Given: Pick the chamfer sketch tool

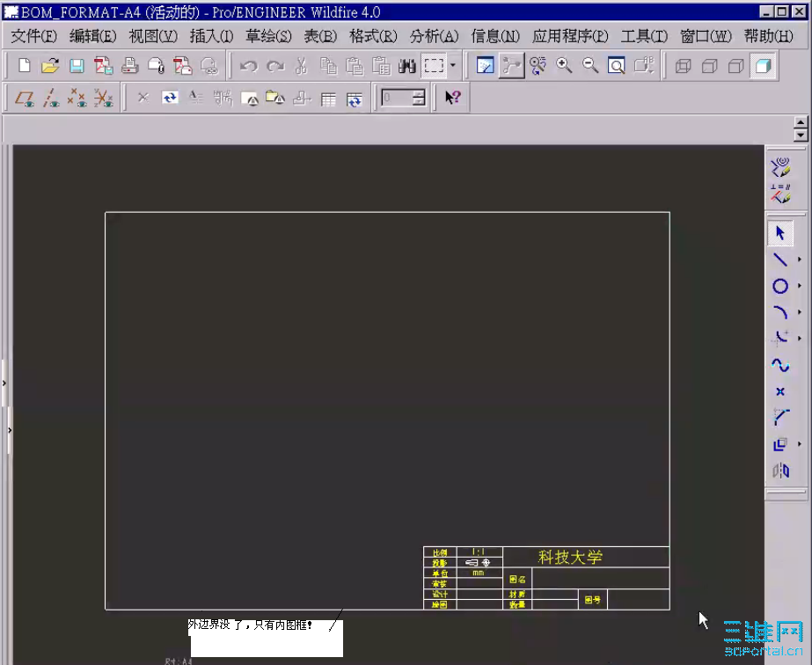Looking at the screenshot, I should (780, 418).
